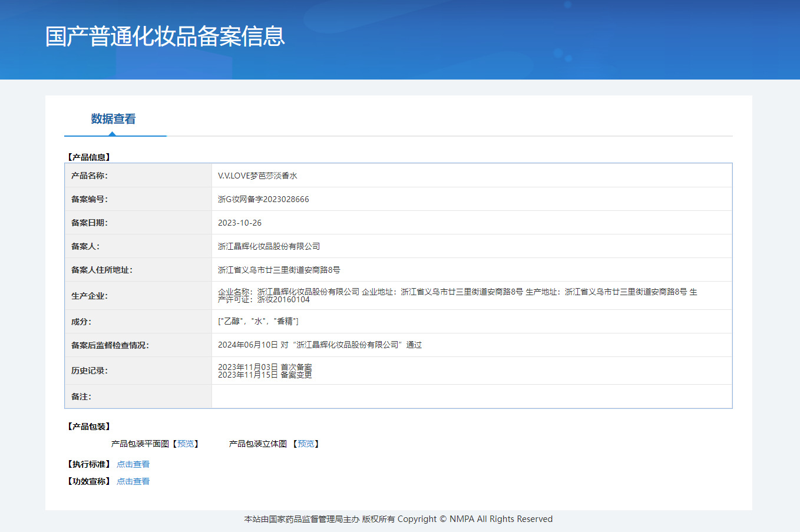Select filer name 浙江晶辉化妆品股份有限公司
The image size is (800, 532).
tap(269, 246)
